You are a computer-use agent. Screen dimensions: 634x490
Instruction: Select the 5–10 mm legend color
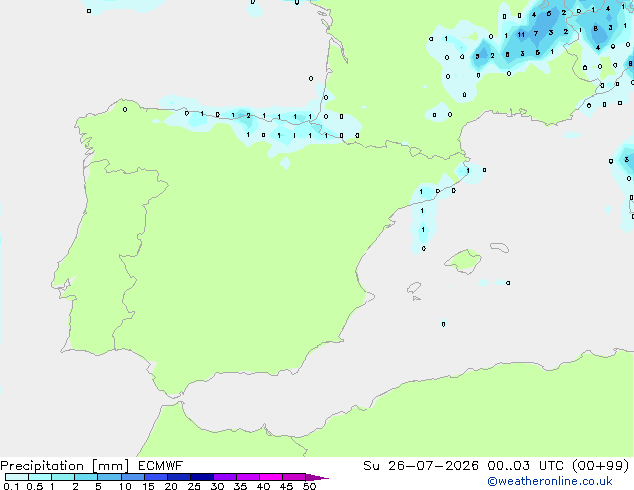[x=109, y=477]
